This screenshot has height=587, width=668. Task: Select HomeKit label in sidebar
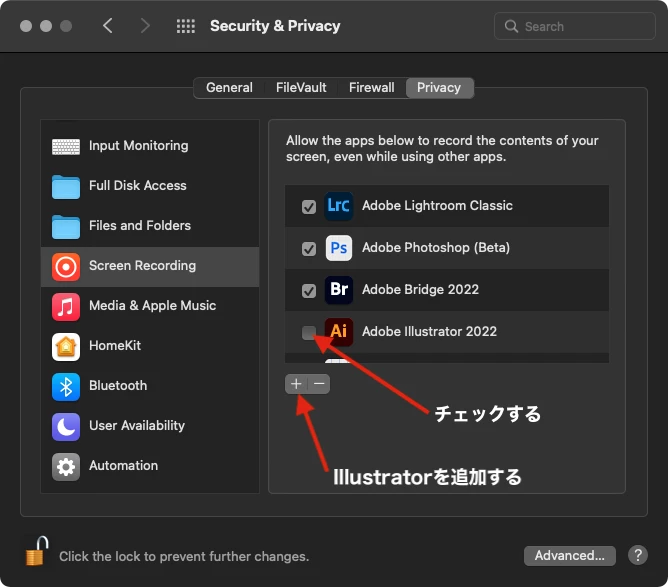pos(115,345)
